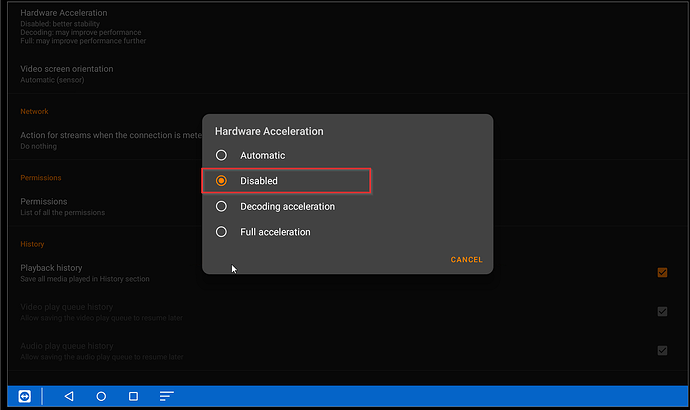Enable the Full acceleration option
Viewport: 690px width, 410px height.
click(222, 232)
